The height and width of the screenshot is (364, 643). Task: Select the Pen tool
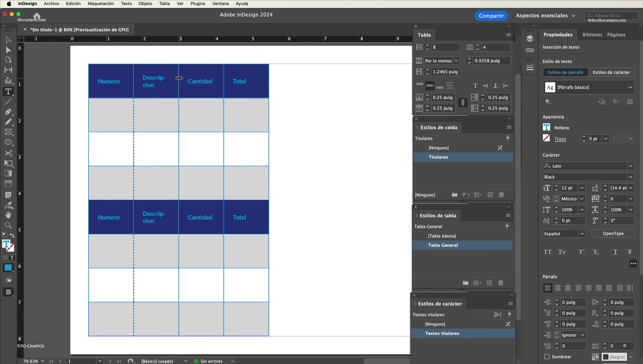click(8, 112)
